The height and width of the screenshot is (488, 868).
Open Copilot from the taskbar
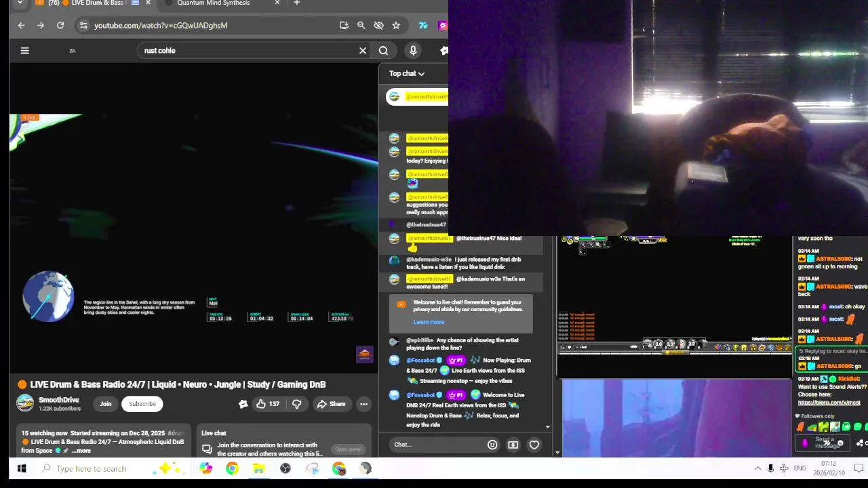click(x=205, y=468)
